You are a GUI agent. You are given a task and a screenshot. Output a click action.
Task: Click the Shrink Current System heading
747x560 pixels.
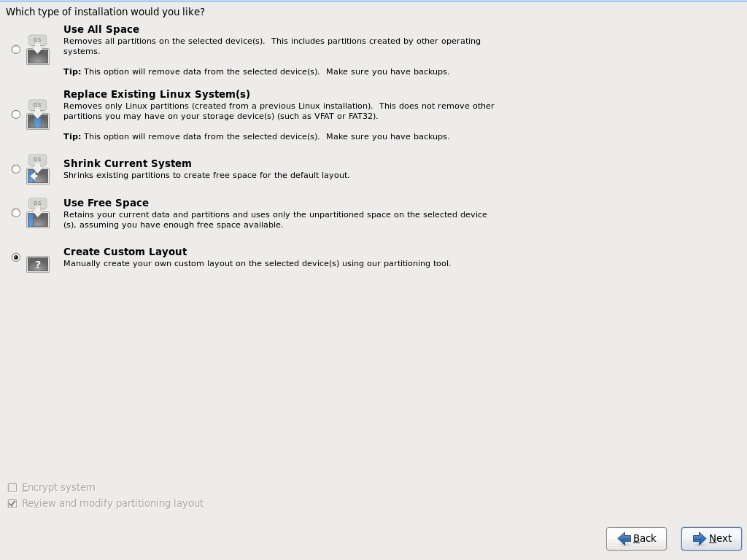click(127, 163)
